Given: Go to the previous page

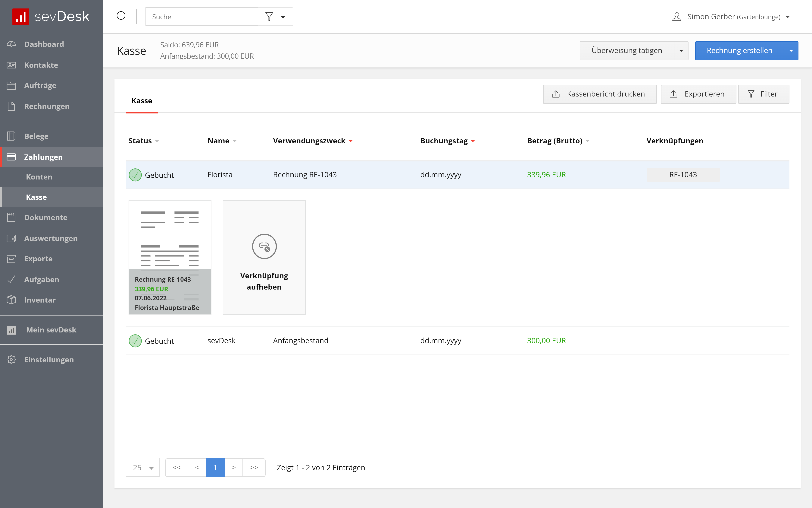Looking at the screenshot, I should (x=197, y=467).
